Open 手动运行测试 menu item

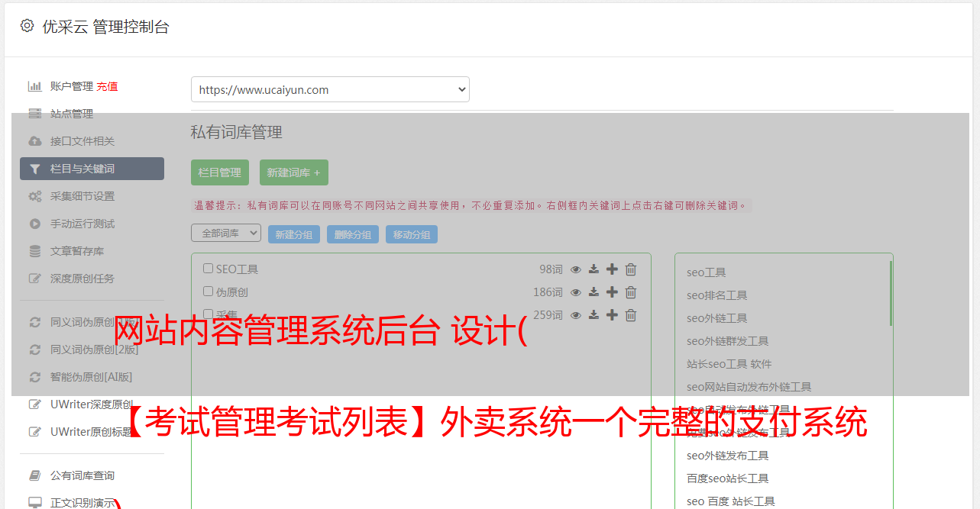coord(82,224)
